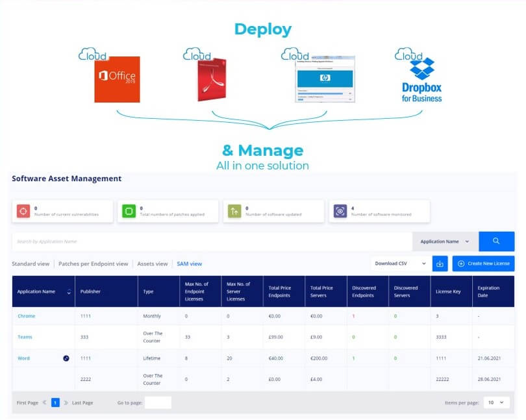Click the green patches applied icon
Image resolution: width=526 pixels, height=420 pixels.
tap(129, 212)
